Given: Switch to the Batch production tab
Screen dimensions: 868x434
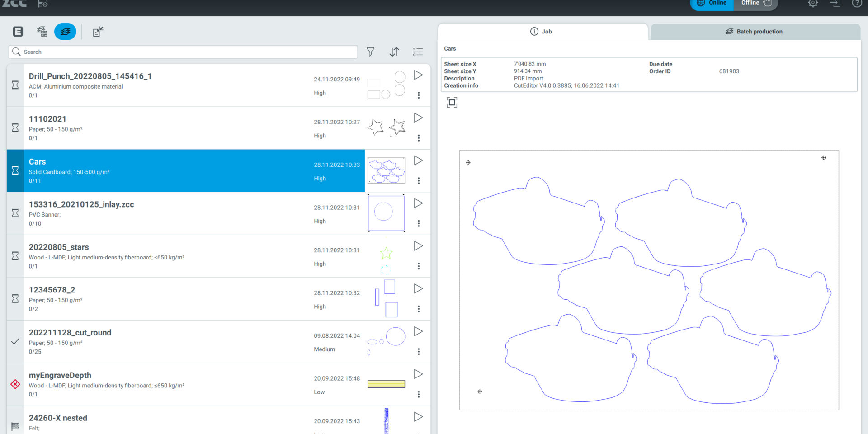Looking at the screenshot, I should pyautogui.click(x=754, y=32).
